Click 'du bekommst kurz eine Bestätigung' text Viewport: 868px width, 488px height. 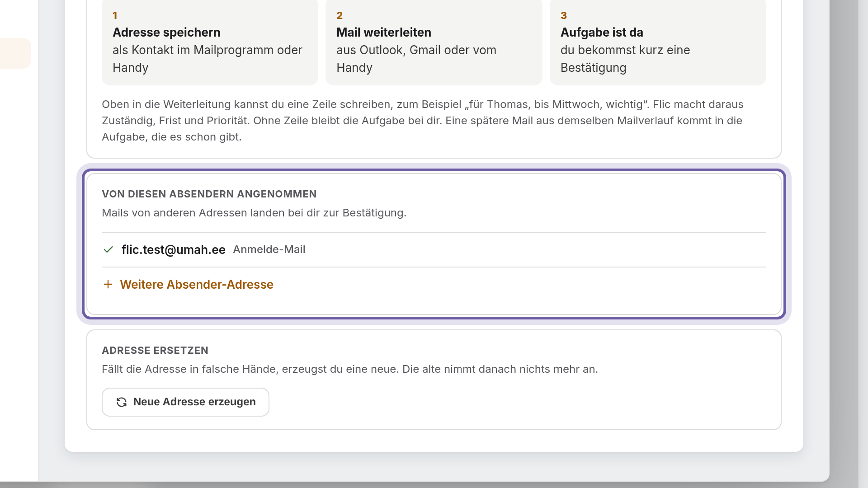625,59
